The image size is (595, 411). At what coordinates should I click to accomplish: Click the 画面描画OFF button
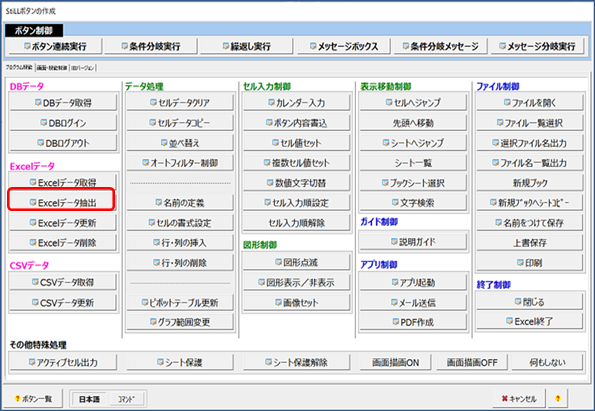point(472,362)
